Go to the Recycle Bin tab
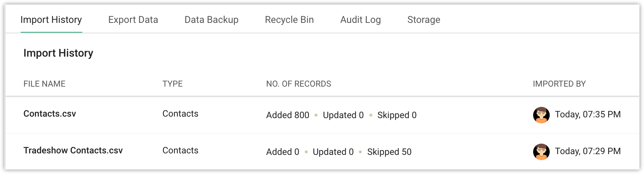 click(289, 20)
